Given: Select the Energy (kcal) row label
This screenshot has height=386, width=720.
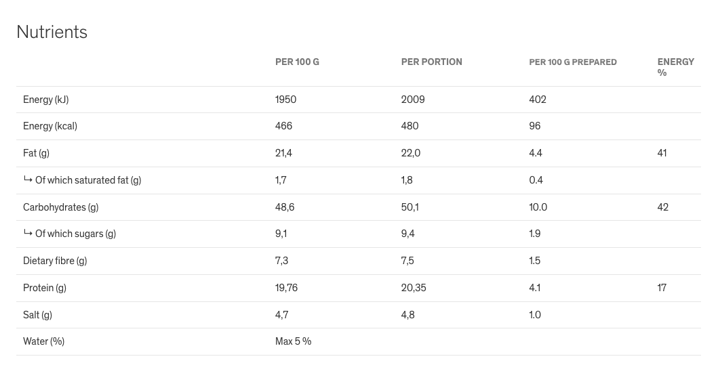Looking at the screenshot, I should tap(50, 126).
